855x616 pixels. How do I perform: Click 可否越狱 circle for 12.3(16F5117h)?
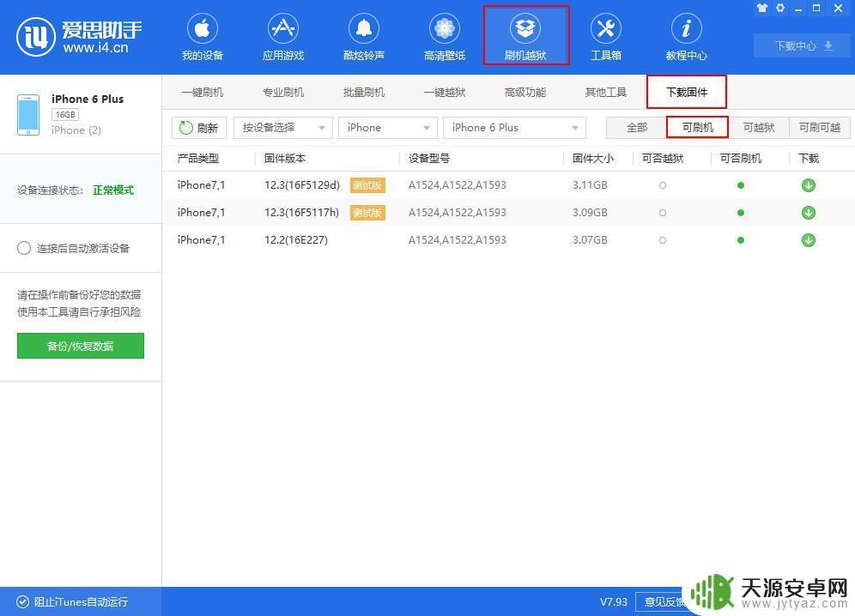coord(663,213)
